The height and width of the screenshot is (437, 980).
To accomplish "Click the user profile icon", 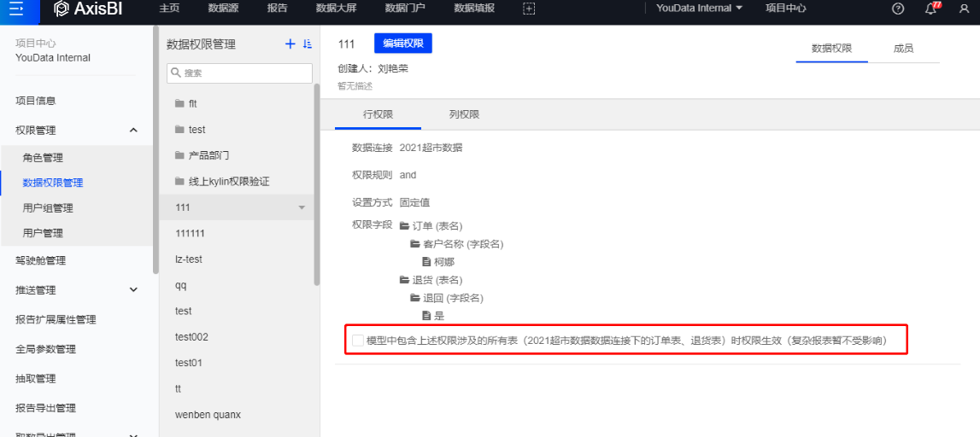I will (x=964, y=9).
